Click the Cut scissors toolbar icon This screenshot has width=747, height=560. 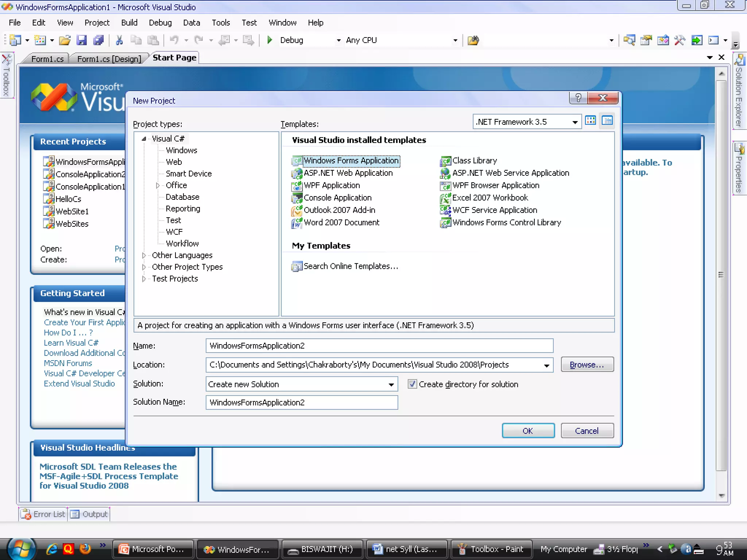[119, 40]
